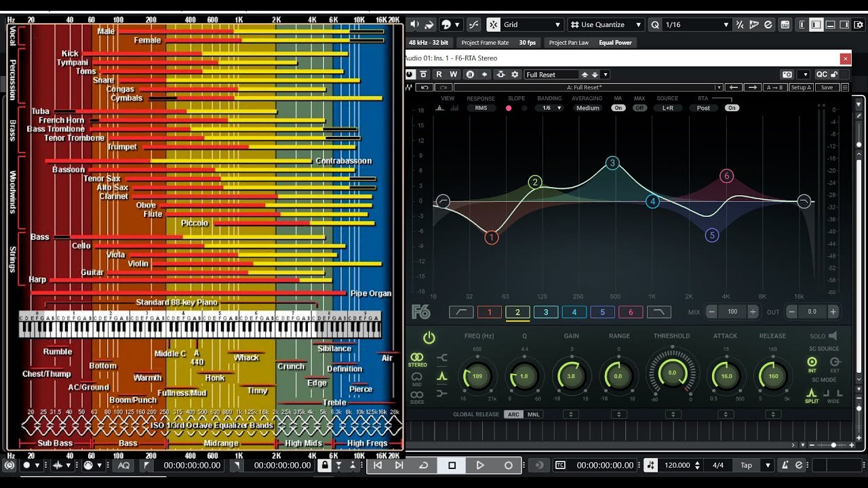Select band tab 4

click(574, 312)
